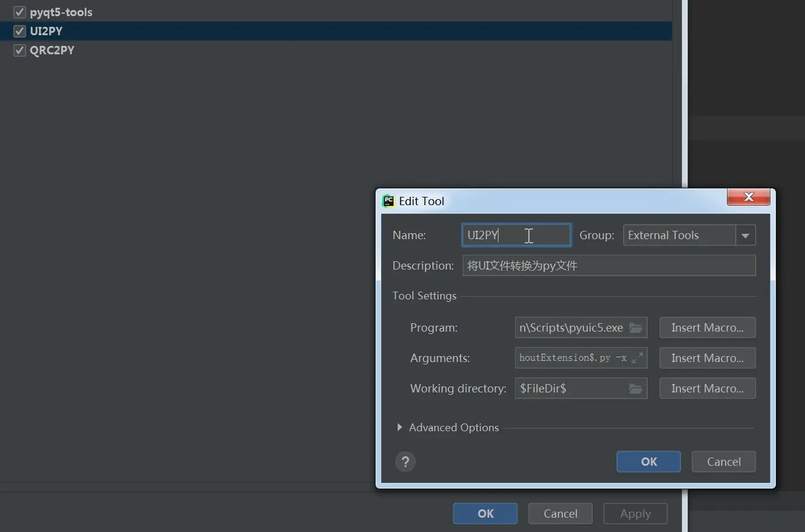Disable the pyqt5-tools external tool checkbox

pos(19,12)
